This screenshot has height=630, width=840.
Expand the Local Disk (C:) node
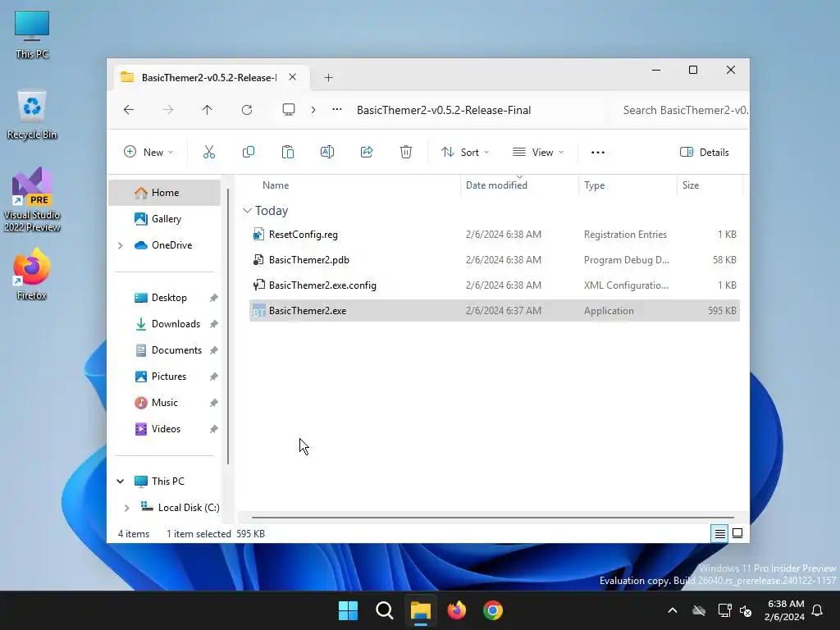pyautogui.click(x=126, y=508)
